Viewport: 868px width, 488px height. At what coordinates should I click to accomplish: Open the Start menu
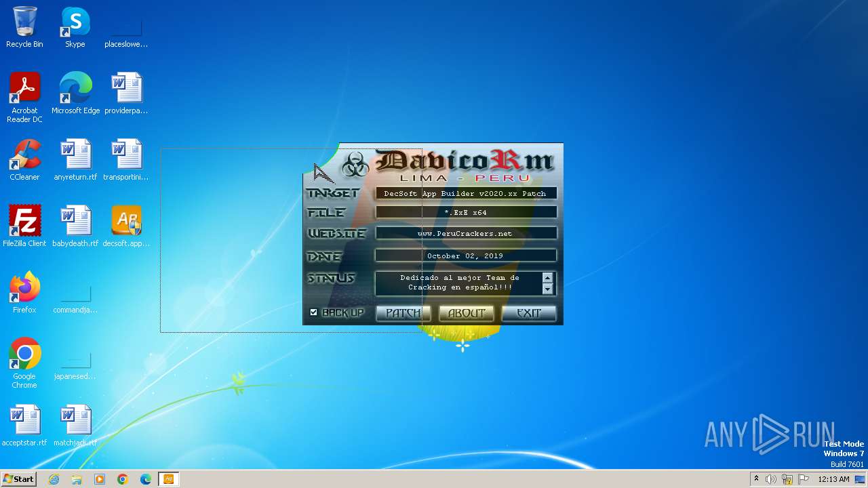point(18,479)
